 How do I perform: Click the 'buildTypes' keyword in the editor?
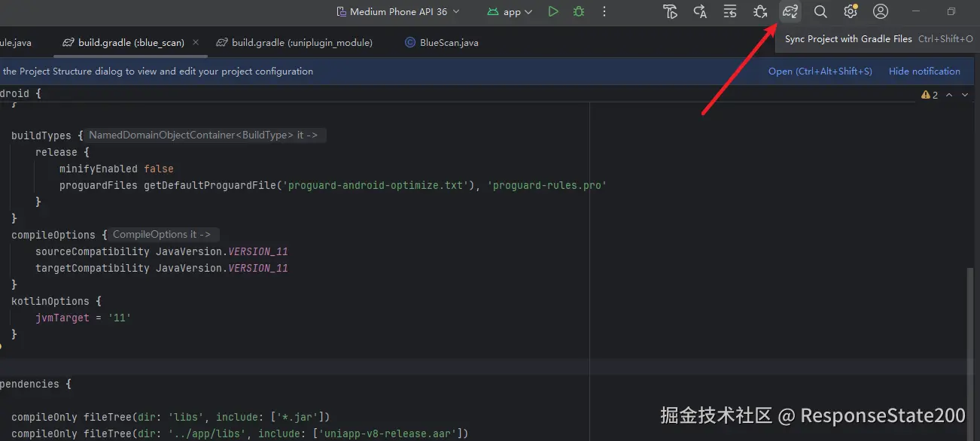pyautogui.click(x=41, y=135)
